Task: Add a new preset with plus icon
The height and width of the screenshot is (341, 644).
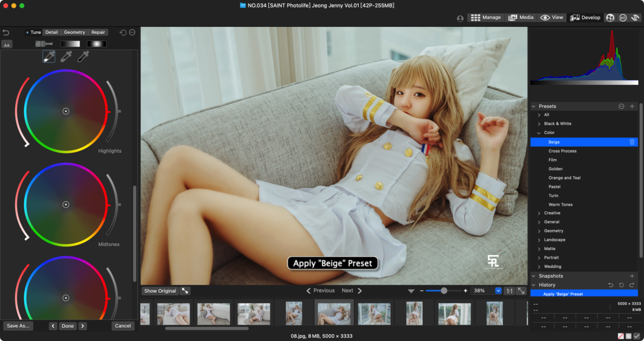Action: click(x=632, y=106)
